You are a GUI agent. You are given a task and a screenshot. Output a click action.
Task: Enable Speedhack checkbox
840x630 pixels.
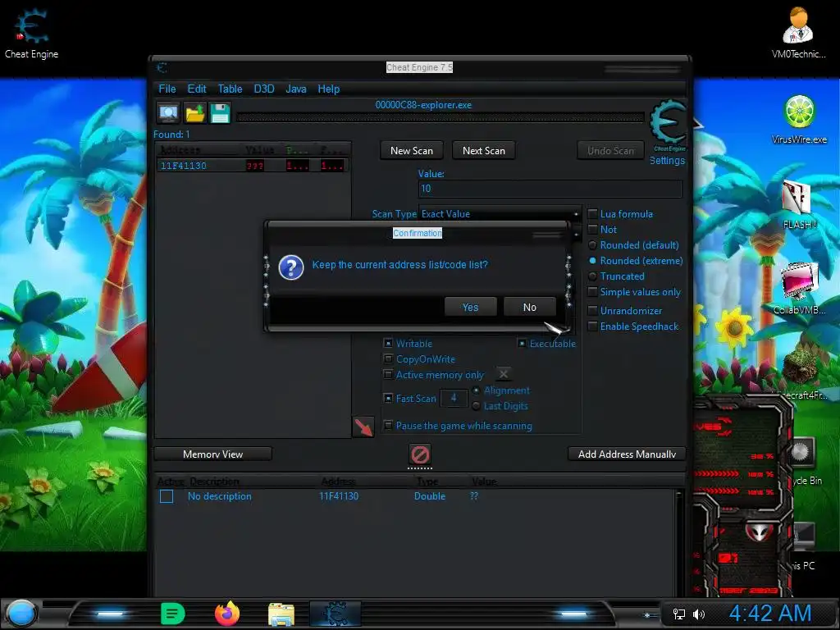(592, 326)
